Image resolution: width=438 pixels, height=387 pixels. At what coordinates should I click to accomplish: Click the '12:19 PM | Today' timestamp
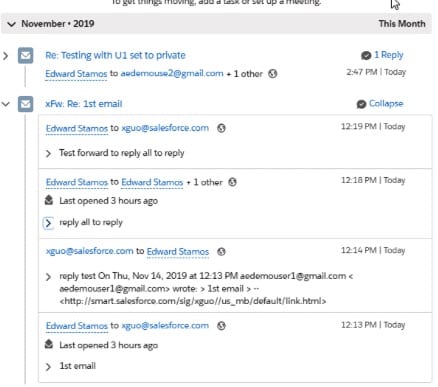pos(373,127)
